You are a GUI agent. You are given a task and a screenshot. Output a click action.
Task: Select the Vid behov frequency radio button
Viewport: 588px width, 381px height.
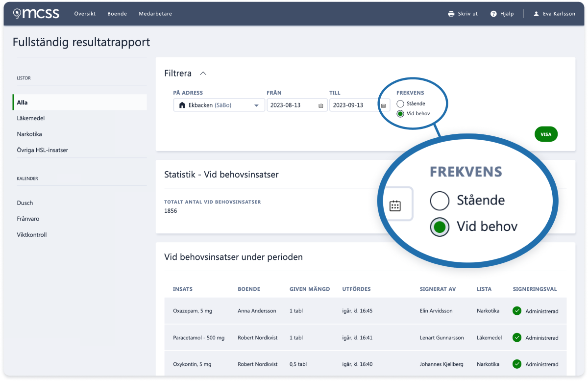[400, 113]
